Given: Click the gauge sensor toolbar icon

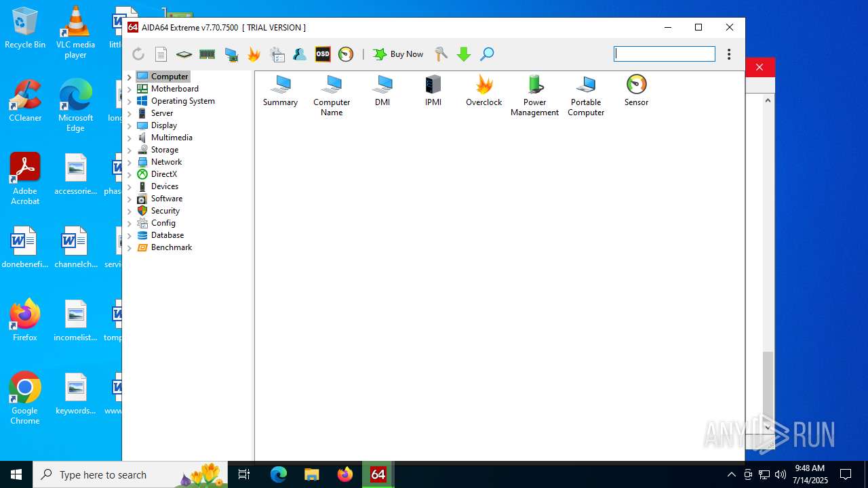Looking at the screenshot, I should tap(346, 54).
